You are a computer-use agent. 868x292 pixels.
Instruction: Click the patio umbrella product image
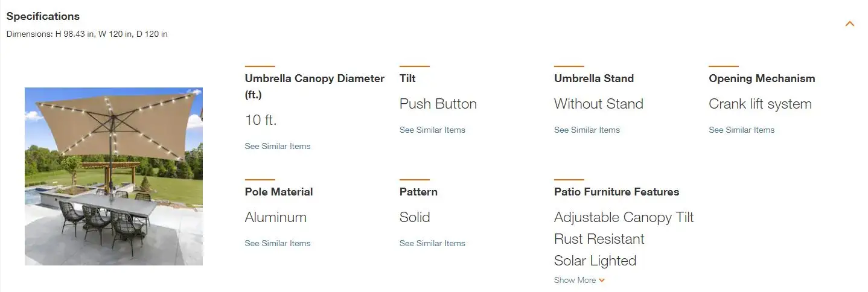pyautogui.click(x=113, y=176)
